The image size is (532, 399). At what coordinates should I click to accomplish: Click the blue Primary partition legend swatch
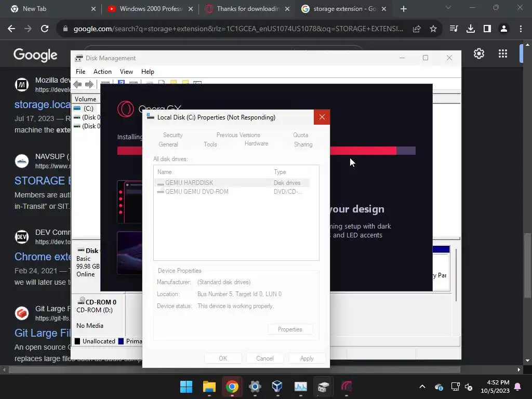[121, 341]
